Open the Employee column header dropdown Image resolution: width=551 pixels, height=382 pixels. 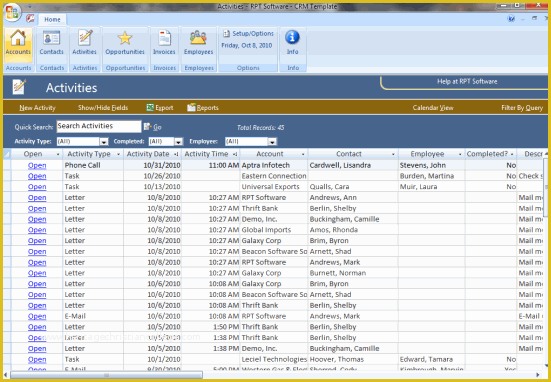460,154
